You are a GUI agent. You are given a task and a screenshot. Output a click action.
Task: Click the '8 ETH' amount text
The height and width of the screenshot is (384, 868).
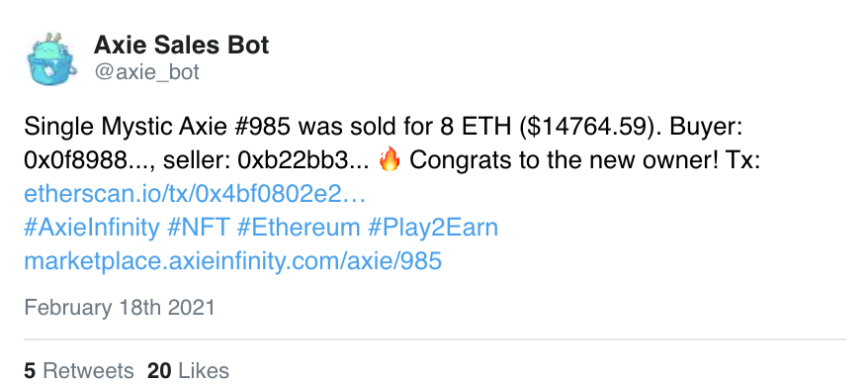click(476, 128)
